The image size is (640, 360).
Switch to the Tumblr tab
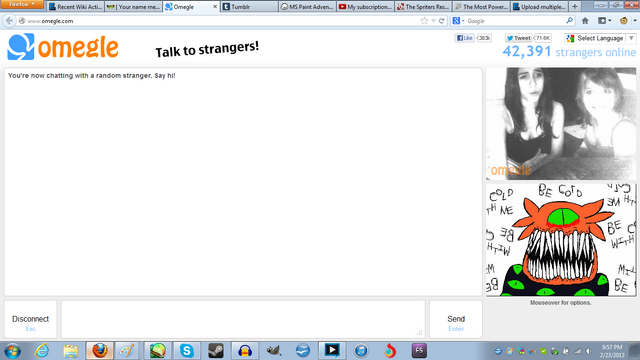pos(249,7)
